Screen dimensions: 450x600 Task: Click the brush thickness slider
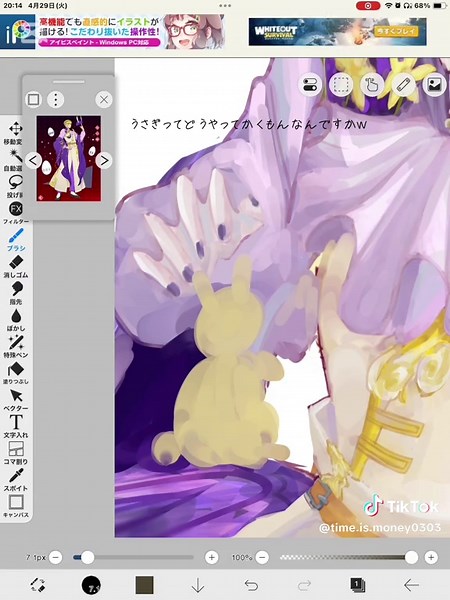(133, 558)
